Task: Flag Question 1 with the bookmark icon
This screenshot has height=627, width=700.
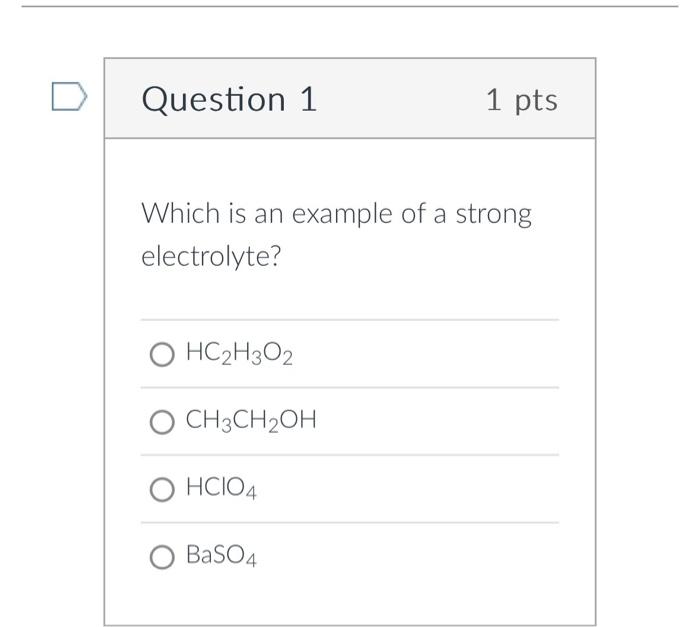Action: coord(69,96)
